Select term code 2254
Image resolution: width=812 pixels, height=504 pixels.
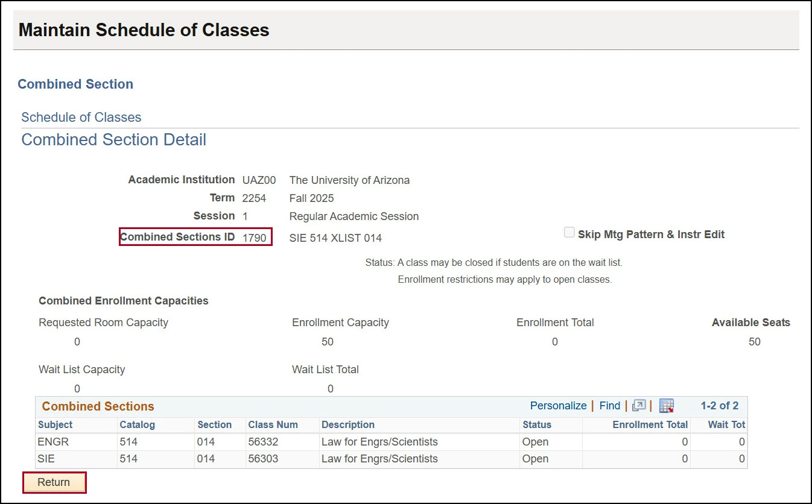[x=254, y=198]
